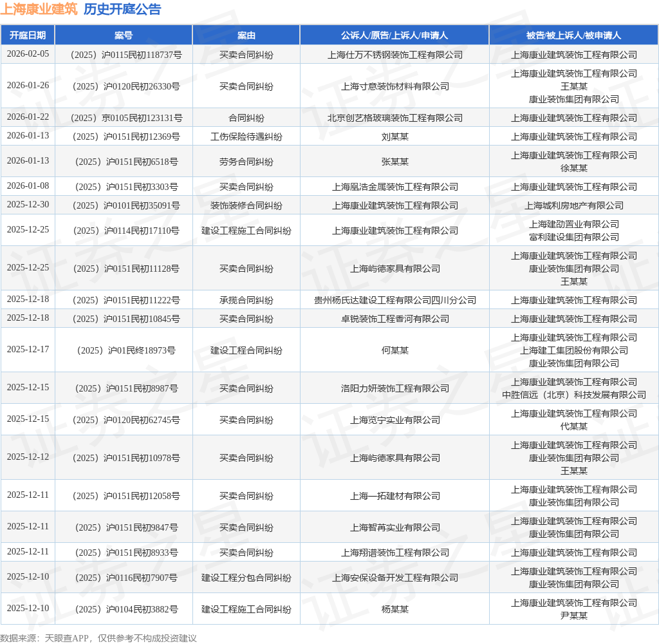Select defendant 上海城利房地产有限公司
The height and width of the screenshot is (644, 659).
pos(574,206)
